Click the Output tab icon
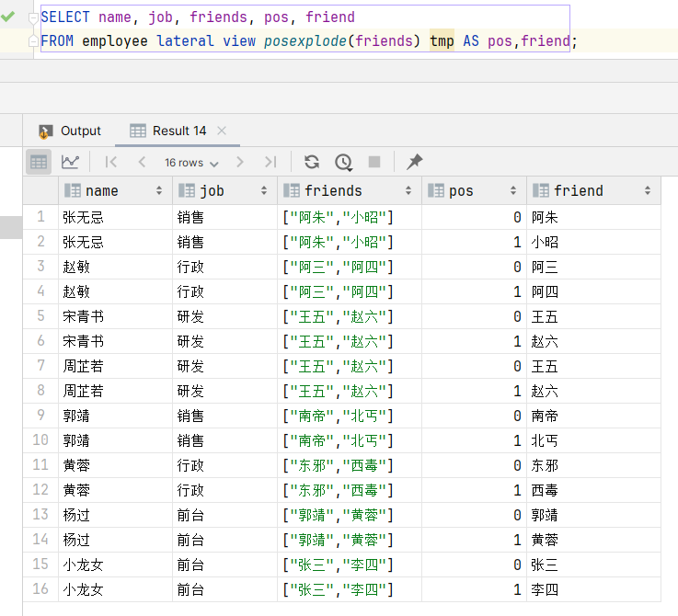Screen dimensions: 678x616 (45, 131)
